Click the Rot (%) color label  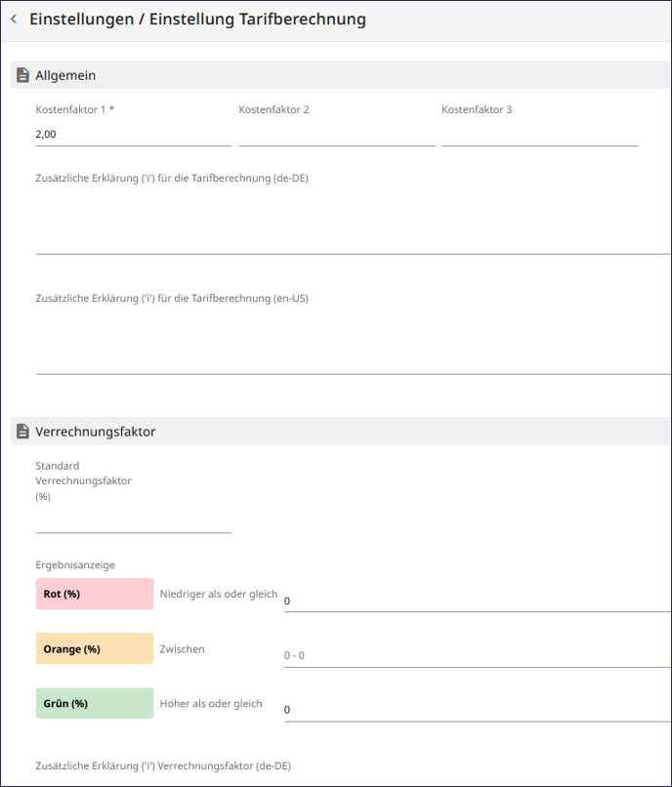tap(95, 595)
